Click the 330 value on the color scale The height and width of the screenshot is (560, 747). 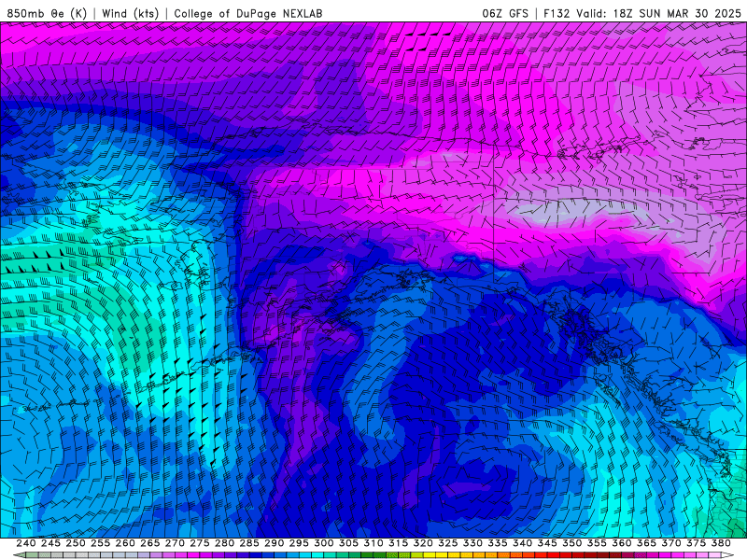tap(472, 543)
